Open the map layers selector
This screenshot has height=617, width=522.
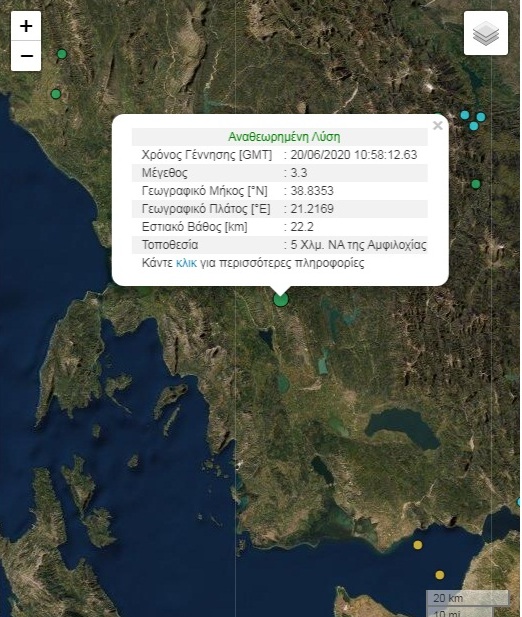pyautogui.click(x=486, y=33)
